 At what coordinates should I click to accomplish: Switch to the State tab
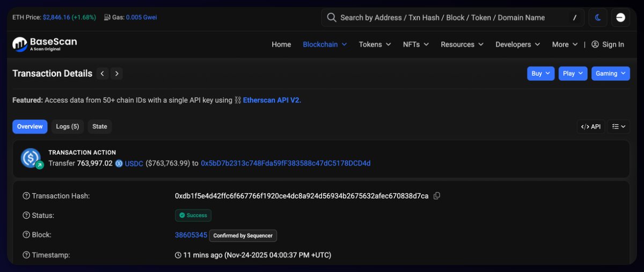coord(100,126)
